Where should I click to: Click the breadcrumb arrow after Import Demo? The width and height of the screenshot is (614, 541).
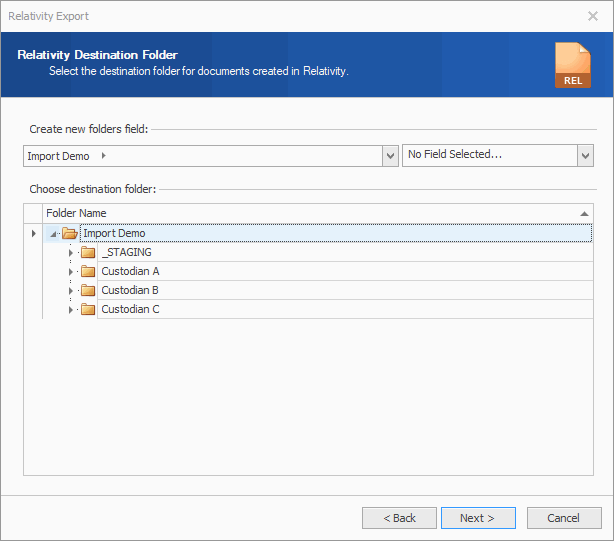tap(104, 156)
